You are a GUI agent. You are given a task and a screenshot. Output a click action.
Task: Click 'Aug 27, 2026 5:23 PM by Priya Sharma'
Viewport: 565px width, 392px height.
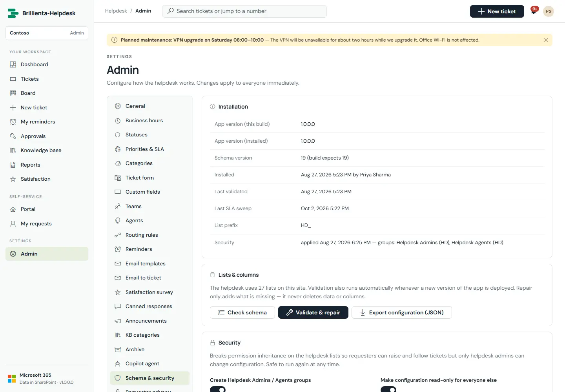click(x=346, y=175)
